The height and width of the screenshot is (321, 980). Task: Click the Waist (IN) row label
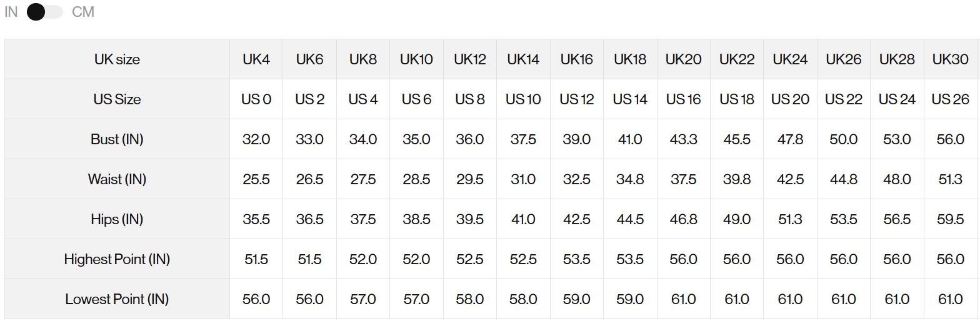point(117,179)
